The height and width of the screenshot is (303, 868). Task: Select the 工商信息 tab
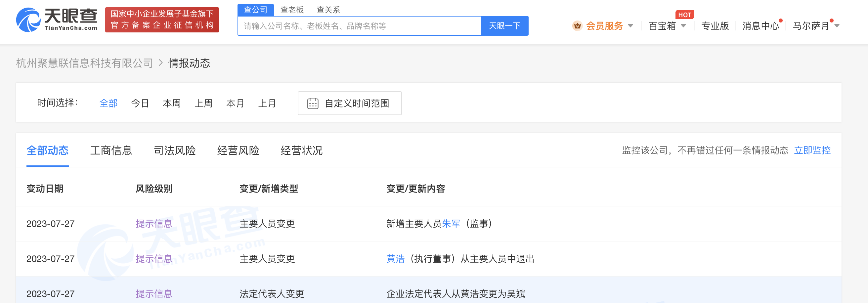coord(111,150)
